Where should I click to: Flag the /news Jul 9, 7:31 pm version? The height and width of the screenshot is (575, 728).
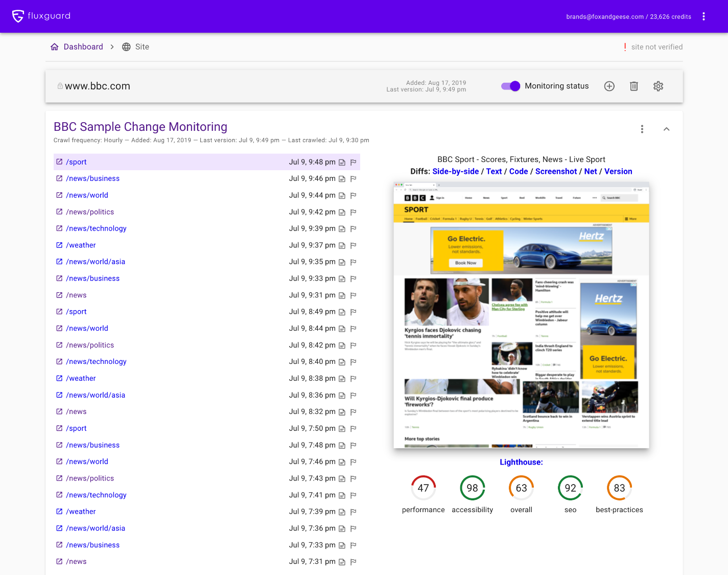click(353, 562)
